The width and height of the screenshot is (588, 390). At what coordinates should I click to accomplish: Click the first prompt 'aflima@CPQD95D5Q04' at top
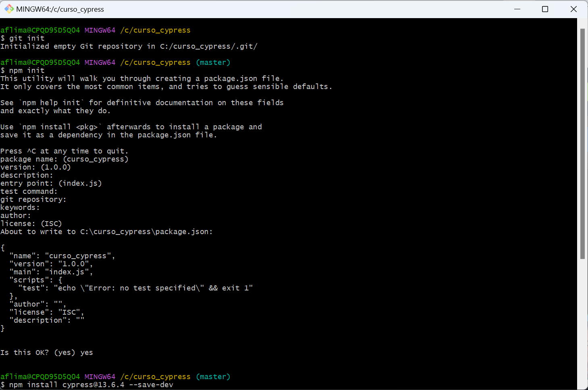pyautogui.click(x=40, y=30)
